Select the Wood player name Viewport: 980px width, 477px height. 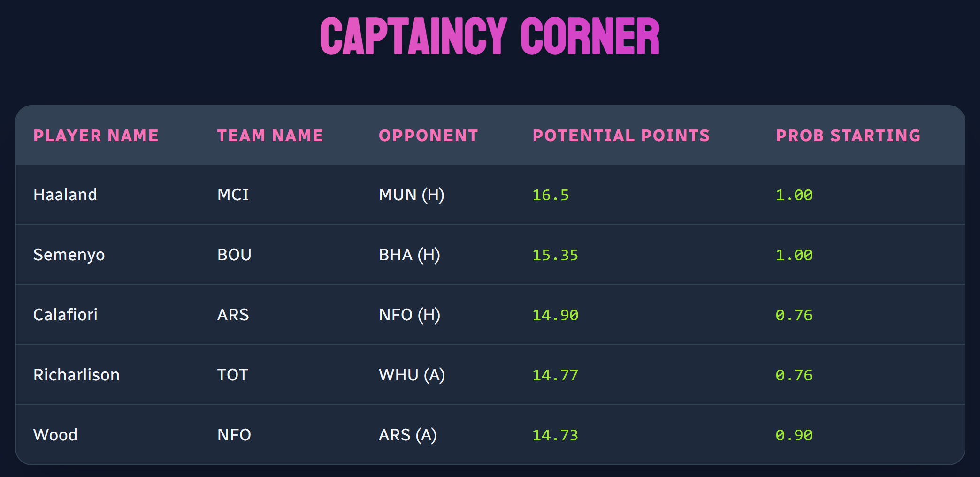click(55, 435)
